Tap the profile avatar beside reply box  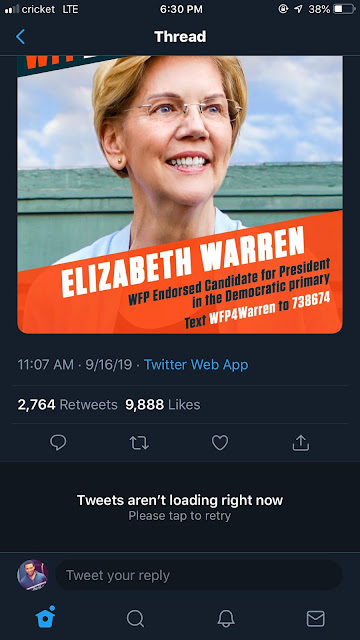click(33, 575)
